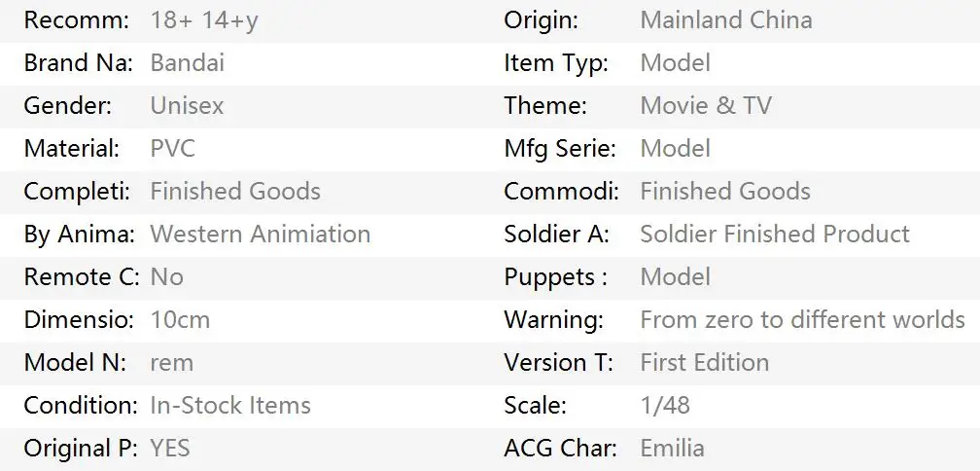Select the Mainland China origin value
Viewport: 980px width, 471px height.
point(725,20)
